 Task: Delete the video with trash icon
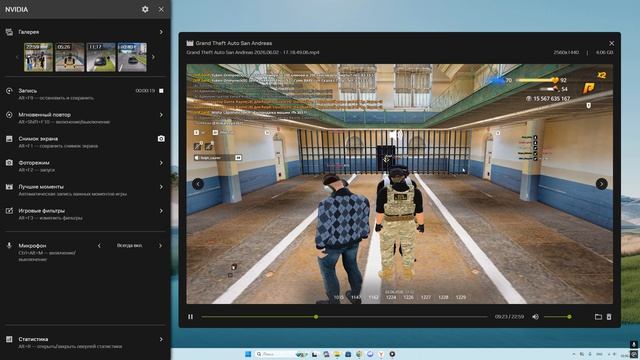(x=609, y=317)
